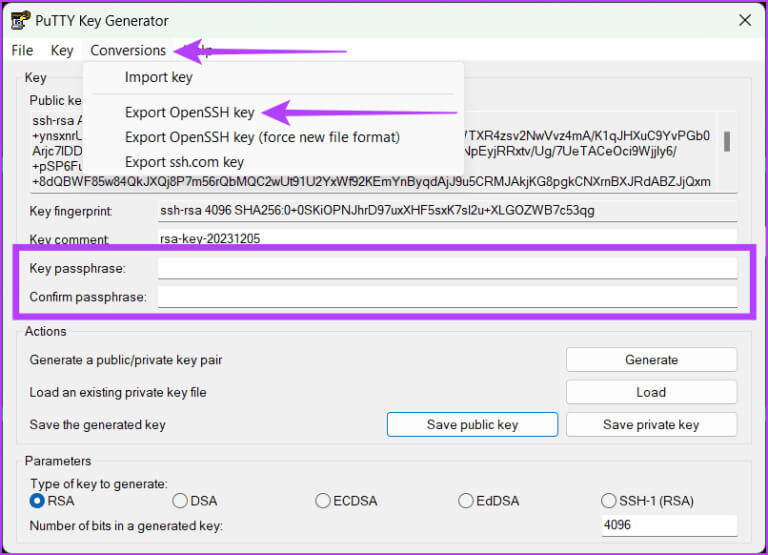The width and height of the screenshot is (768, 555).
Task: Click the number of bits field
Action: click(669, 525)
